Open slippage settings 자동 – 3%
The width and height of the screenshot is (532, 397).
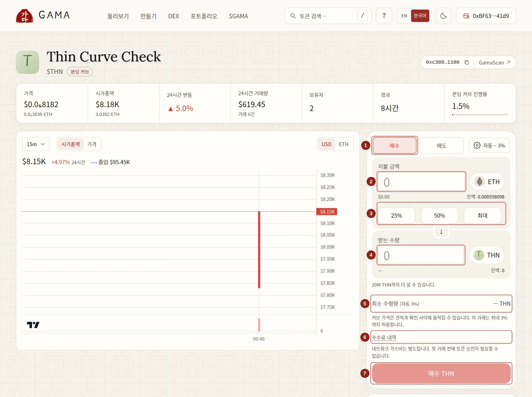click(489, 145)
